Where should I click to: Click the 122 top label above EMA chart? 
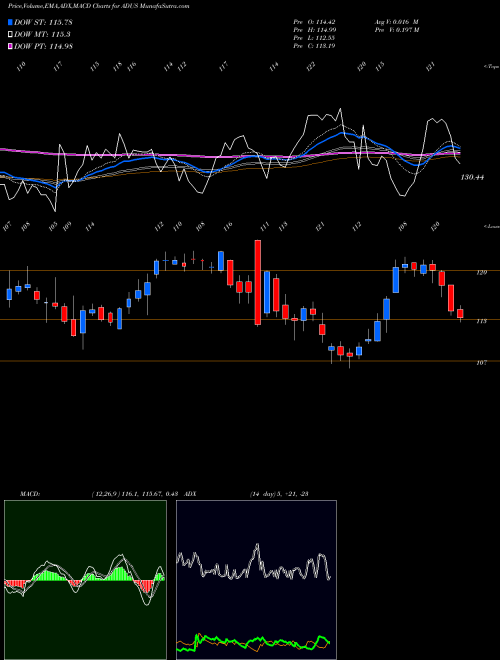[311, 67]
